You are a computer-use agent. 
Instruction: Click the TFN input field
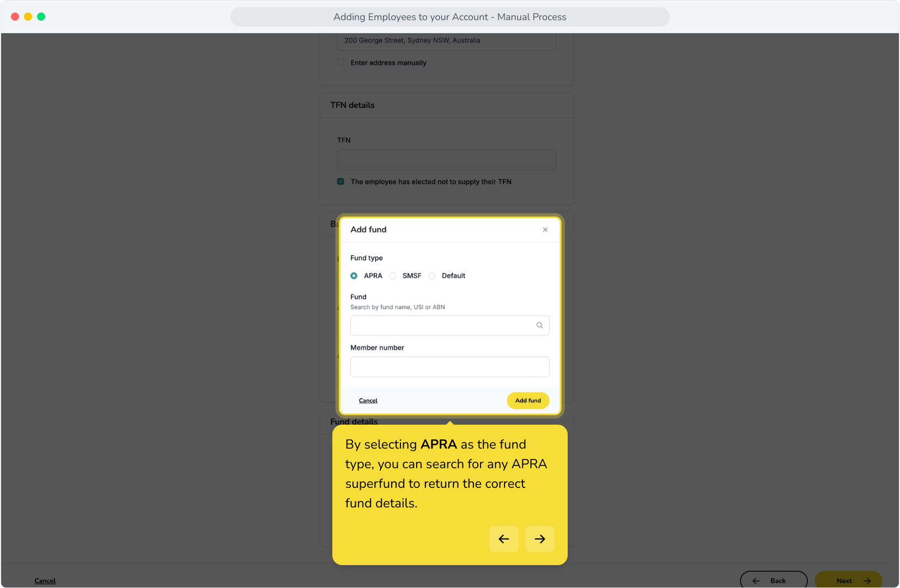[x=447, y=160]
